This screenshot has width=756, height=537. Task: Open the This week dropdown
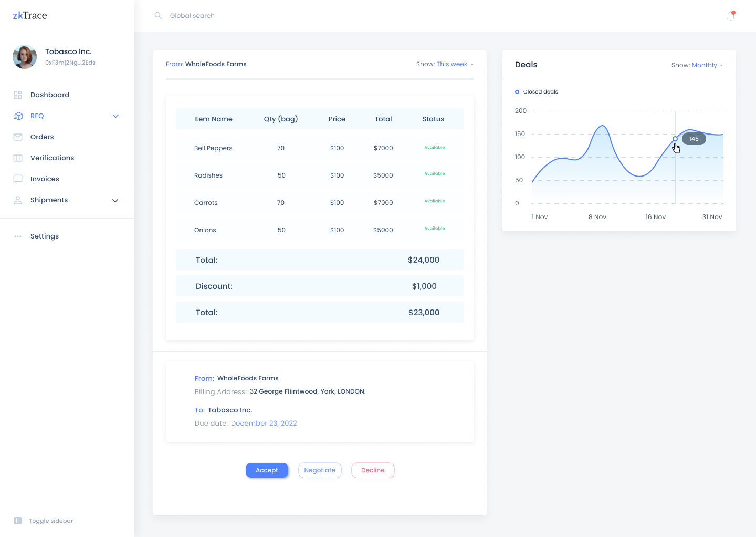click(x=455, y=64)
